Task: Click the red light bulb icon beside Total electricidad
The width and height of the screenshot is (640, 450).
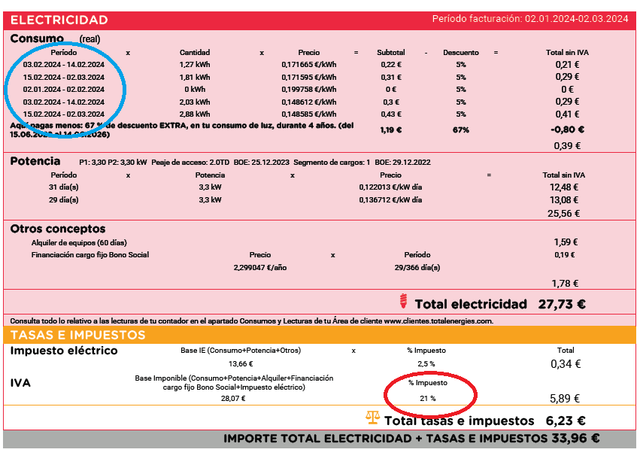Action: (403, 301)
